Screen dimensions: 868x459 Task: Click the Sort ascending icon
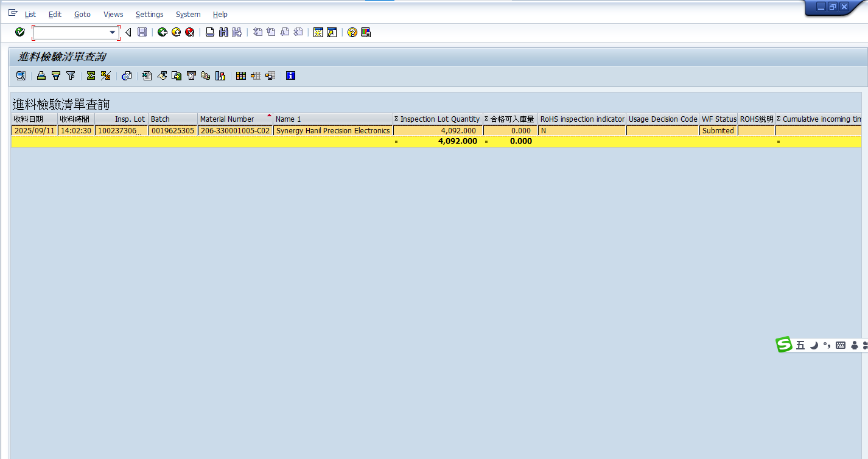(x=41, y=76)
